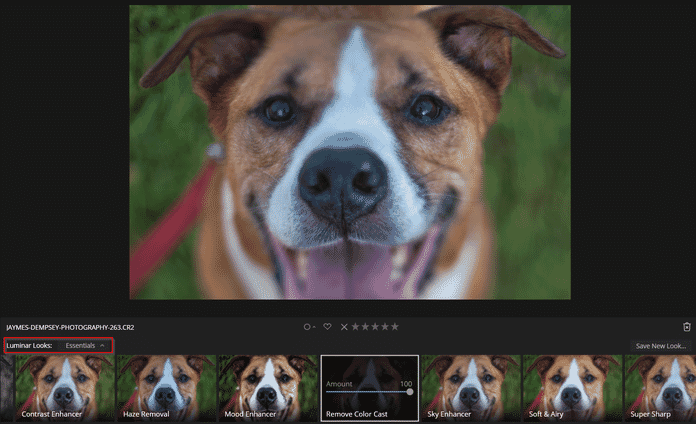Open the color label circle selector
The width and height of the screenshot is (696, 424).
point(309,327)
